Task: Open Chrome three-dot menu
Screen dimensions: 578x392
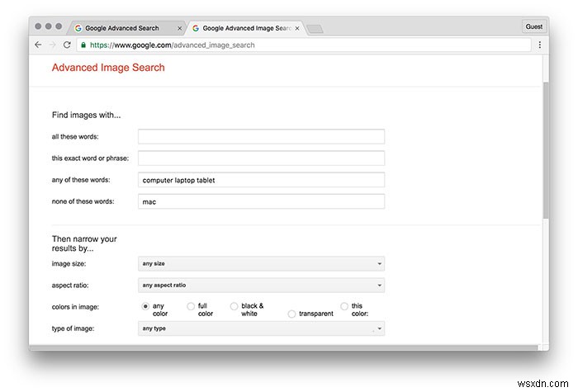Action: click(x=540, y=45)
